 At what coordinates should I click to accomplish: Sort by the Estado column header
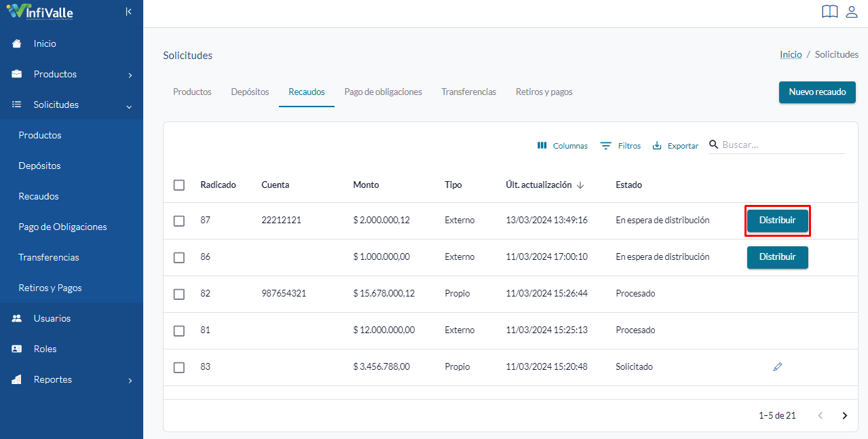tap(628, 185)
